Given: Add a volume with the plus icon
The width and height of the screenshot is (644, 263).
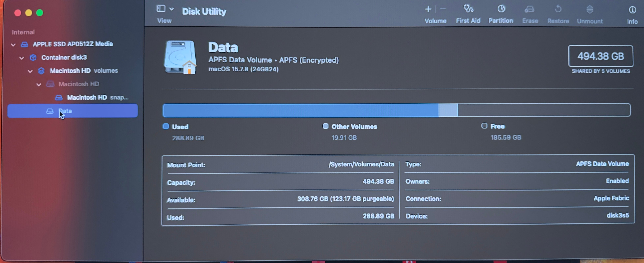Looking at the screenshot, I should (x=428, y=9).
